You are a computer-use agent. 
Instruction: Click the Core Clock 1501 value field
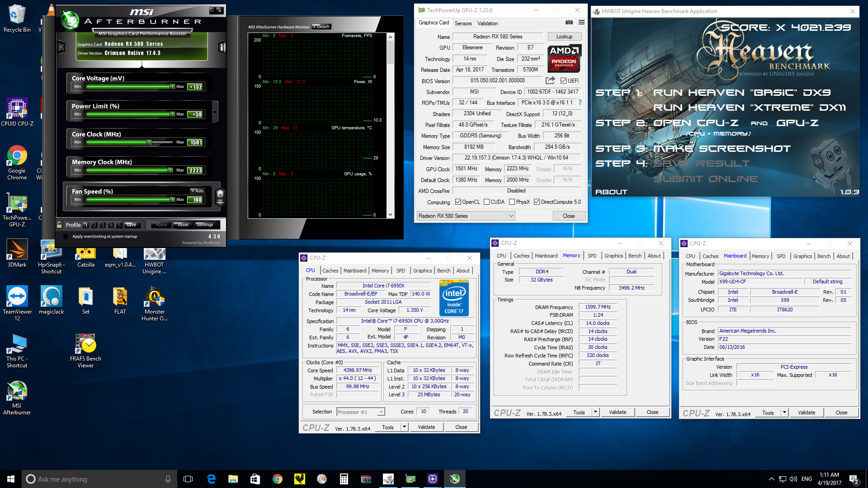(x=195, y=142)
